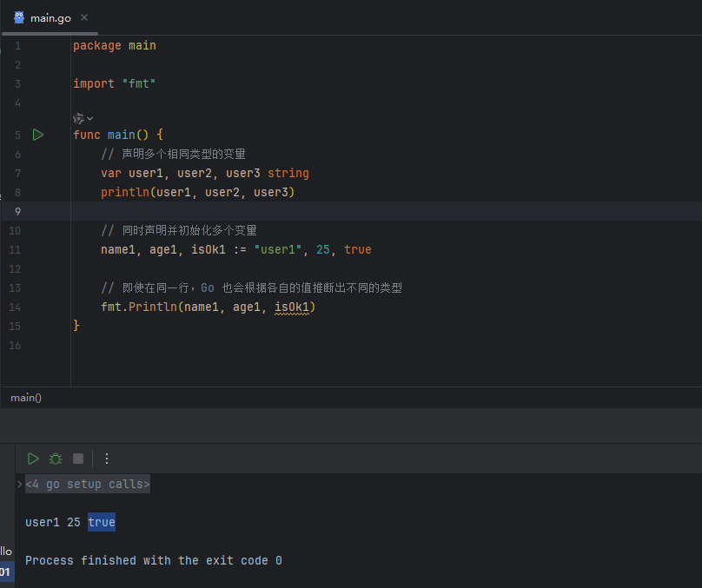This screenshot has width=702, height=588.
Task: Click line number 11 in the gutter
Action: tap(15, 249)
